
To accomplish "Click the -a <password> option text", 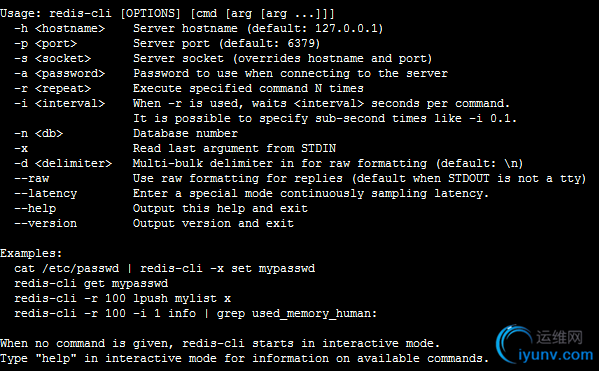I will click(60, 73).
